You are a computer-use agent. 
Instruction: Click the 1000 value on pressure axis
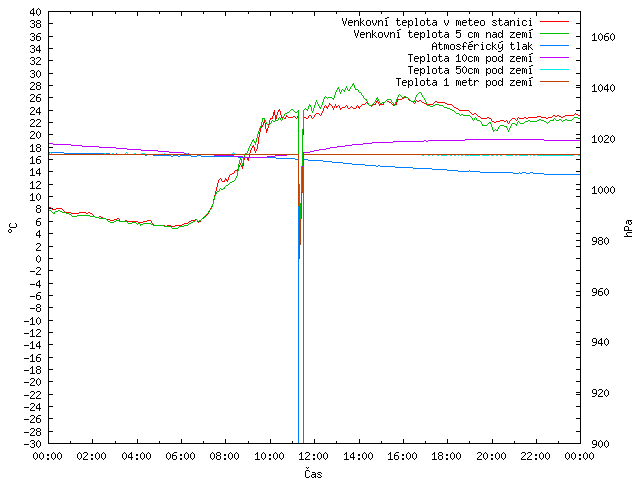(x=603, y=190)
